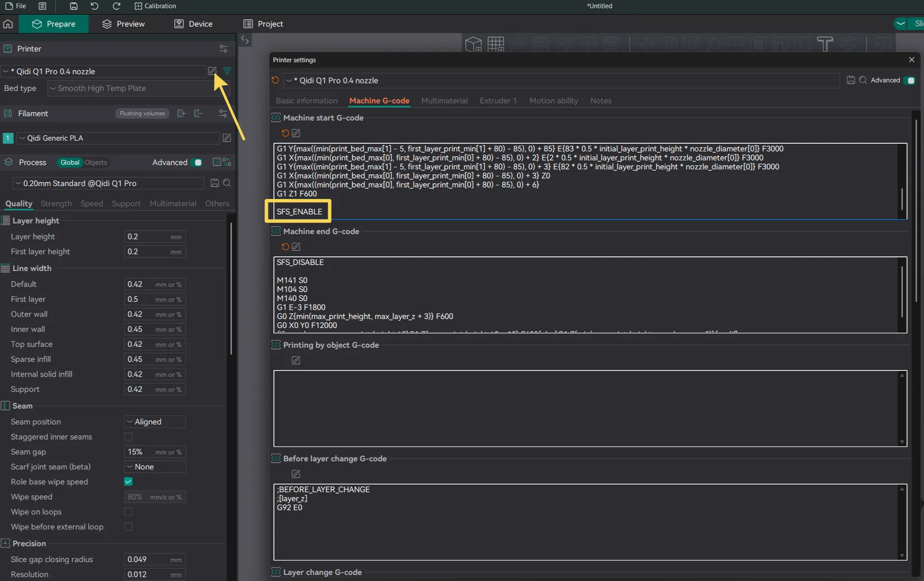The image size is (924, 581).
Task: Collapse the left sidebar panel arrow
Action: pos(245,40)
